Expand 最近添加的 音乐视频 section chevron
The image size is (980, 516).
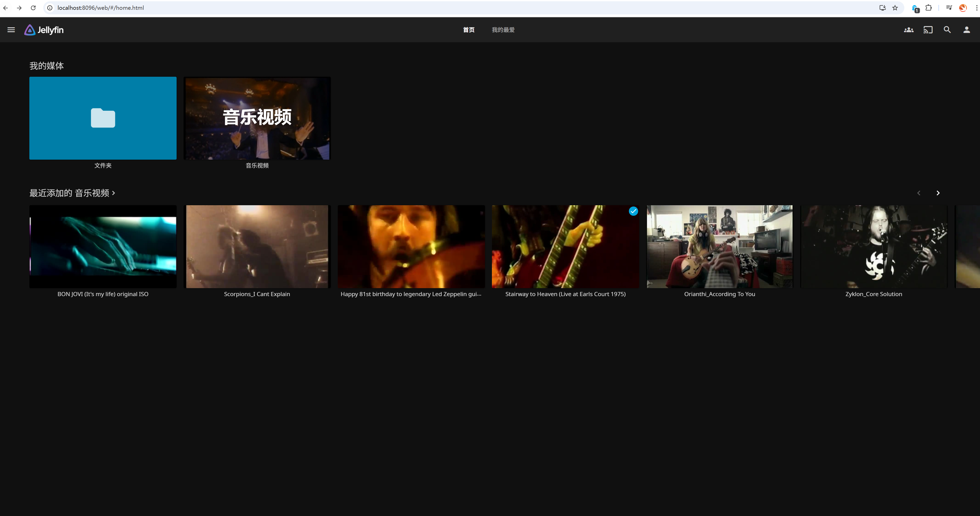tap(113, 193)
